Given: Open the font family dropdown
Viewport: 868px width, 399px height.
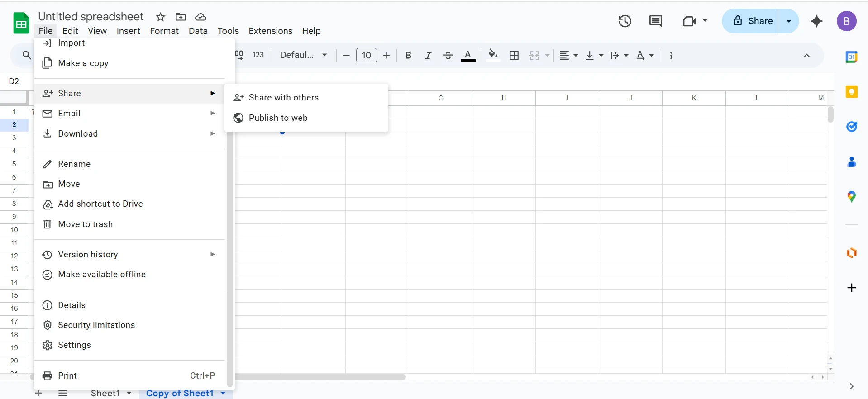Looking at the screenshot, I should point(304,55).
